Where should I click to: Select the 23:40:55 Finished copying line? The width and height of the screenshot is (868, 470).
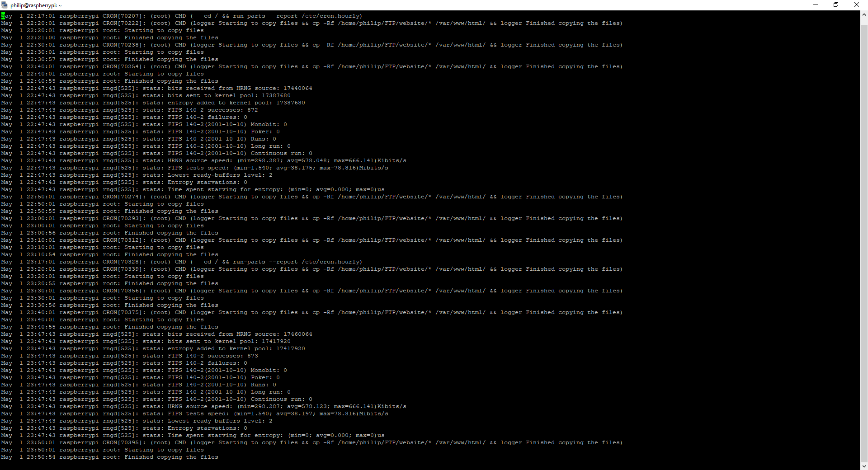point(110,327)
